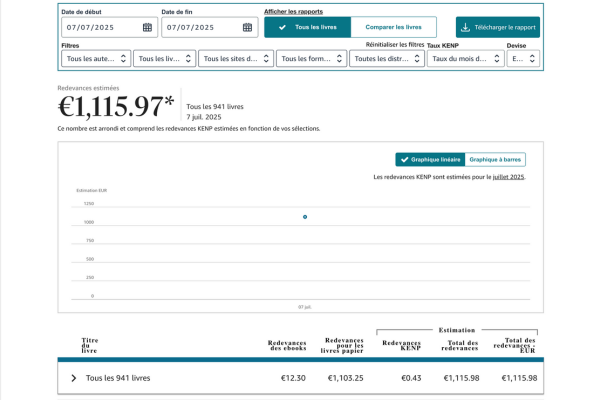
Task: Click the Télécharger le rapport button
Action: point(497,27)
